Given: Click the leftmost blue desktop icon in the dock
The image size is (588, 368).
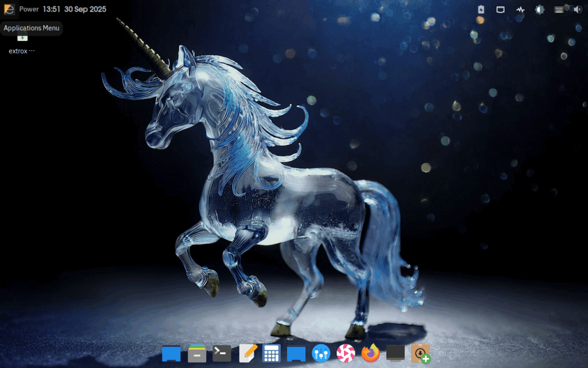Looking at the screenshot, I should (x=171, y=353).
